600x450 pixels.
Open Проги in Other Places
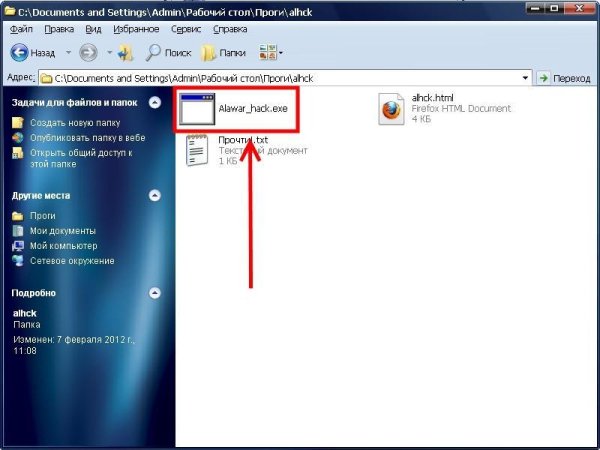pos(42,216)
